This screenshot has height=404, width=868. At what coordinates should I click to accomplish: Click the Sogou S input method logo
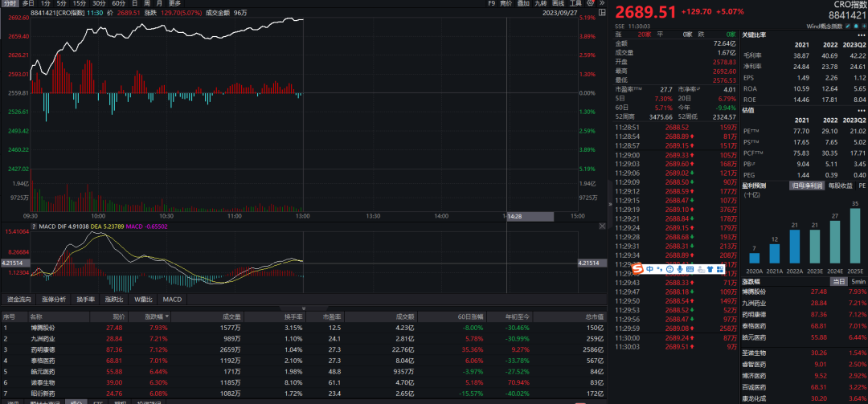pos(637,269)
